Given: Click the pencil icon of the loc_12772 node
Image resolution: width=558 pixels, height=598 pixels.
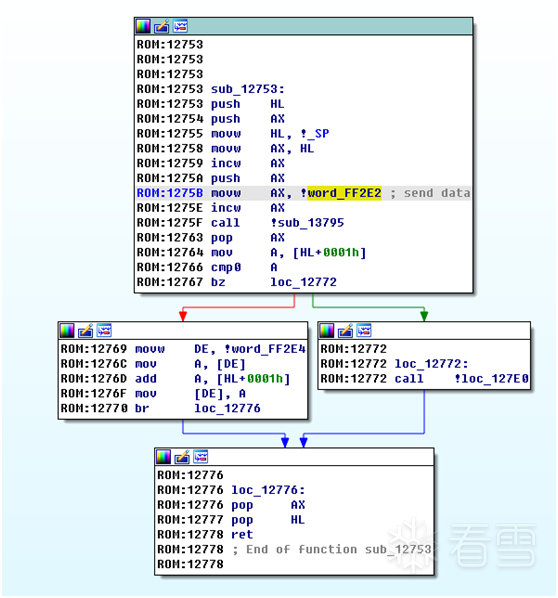Looking at the screenshot, I should click(x=345, y=331).
